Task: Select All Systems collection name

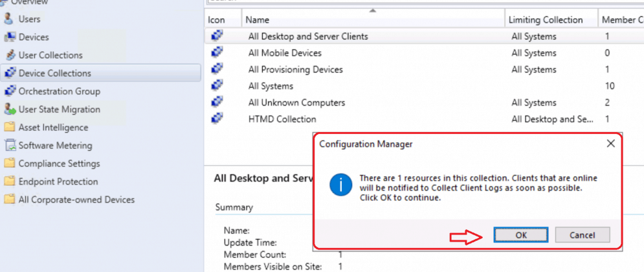Action: (271, 86)
